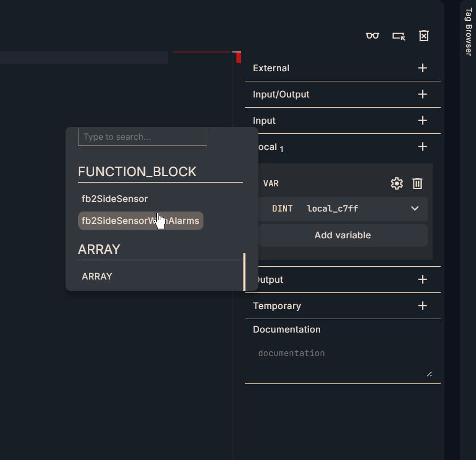Click plus icon next to Input

(422, 120)
